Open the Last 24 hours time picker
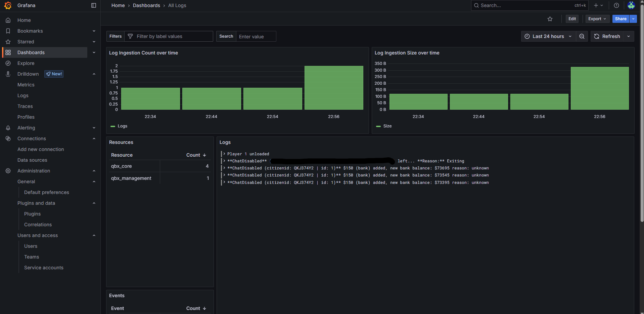Viewport: 644px width, 314px height. coord(548,36)
